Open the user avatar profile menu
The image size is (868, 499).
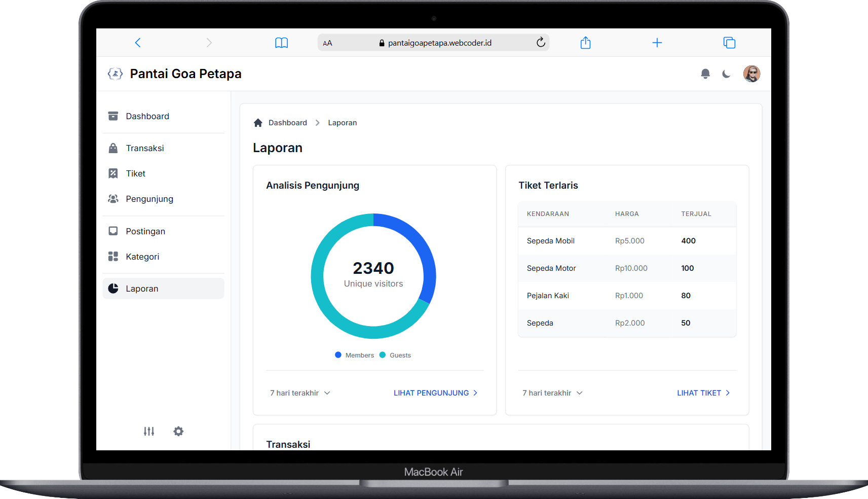pyautogui.click(x=751, y=74)
